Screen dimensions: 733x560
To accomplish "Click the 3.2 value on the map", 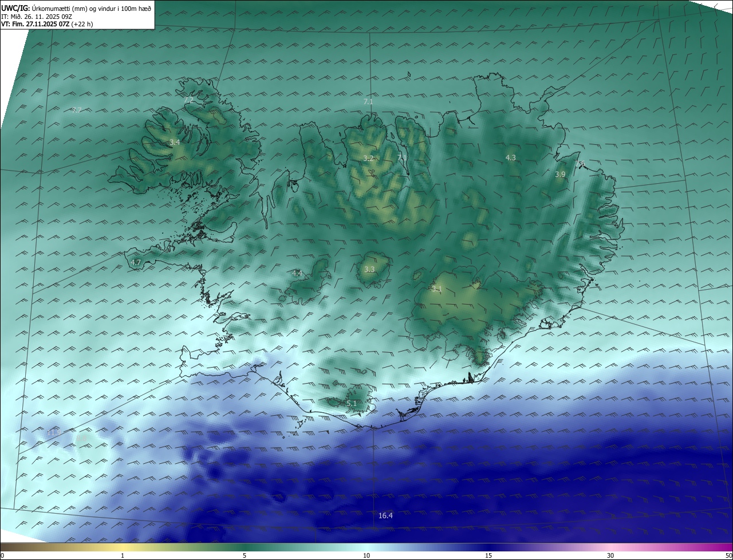I will (x=368, y=159).
